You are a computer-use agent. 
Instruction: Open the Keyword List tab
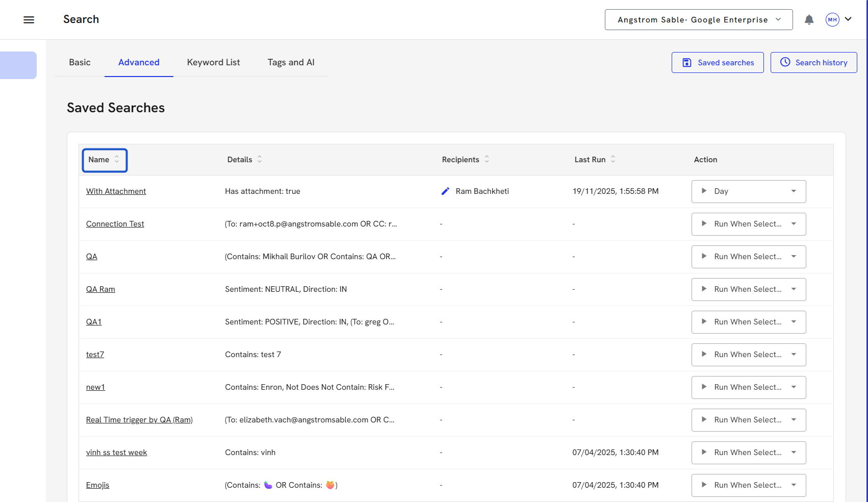[213, 62]
